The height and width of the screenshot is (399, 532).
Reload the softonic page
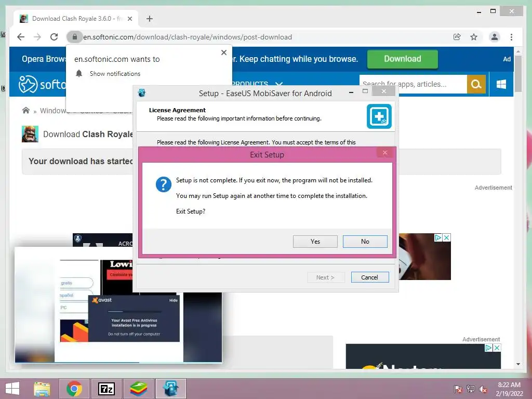click(54, 37)
